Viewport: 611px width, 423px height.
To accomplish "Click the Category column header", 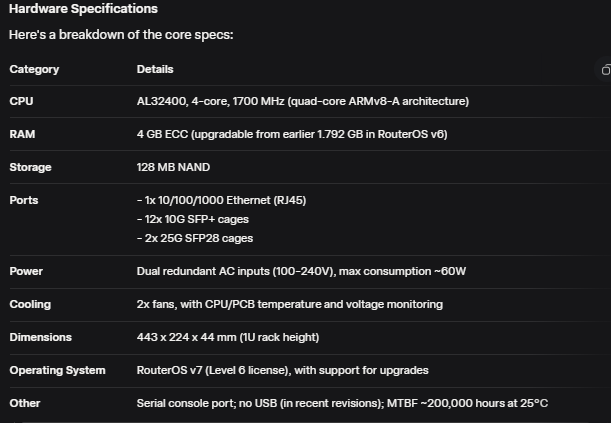I will (x=34, y=70).
